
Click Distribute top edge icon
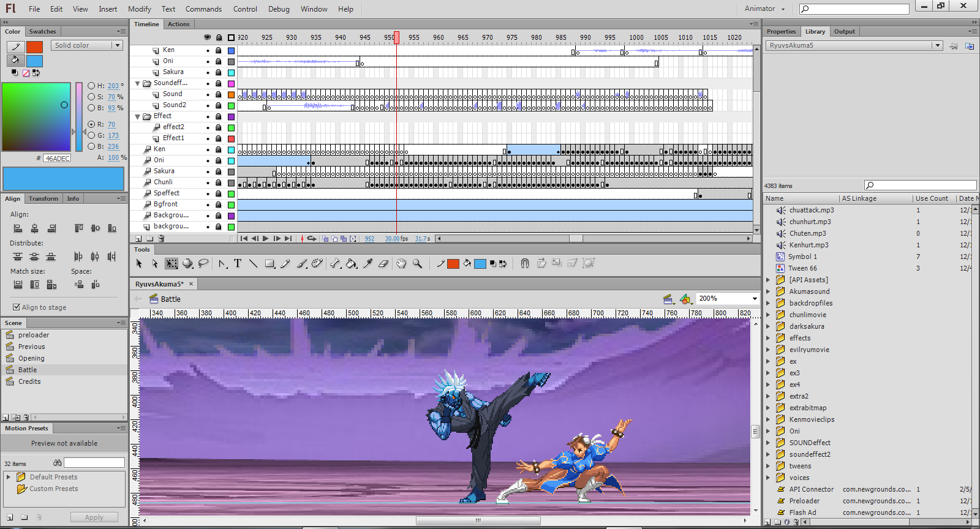[18, 257]
